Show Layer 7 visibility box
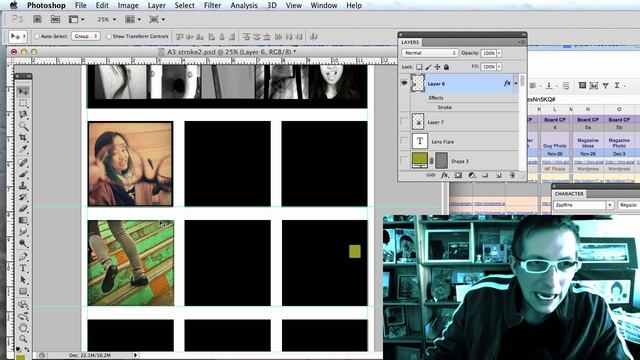This screenshot has height=360, width=640. 404,122
